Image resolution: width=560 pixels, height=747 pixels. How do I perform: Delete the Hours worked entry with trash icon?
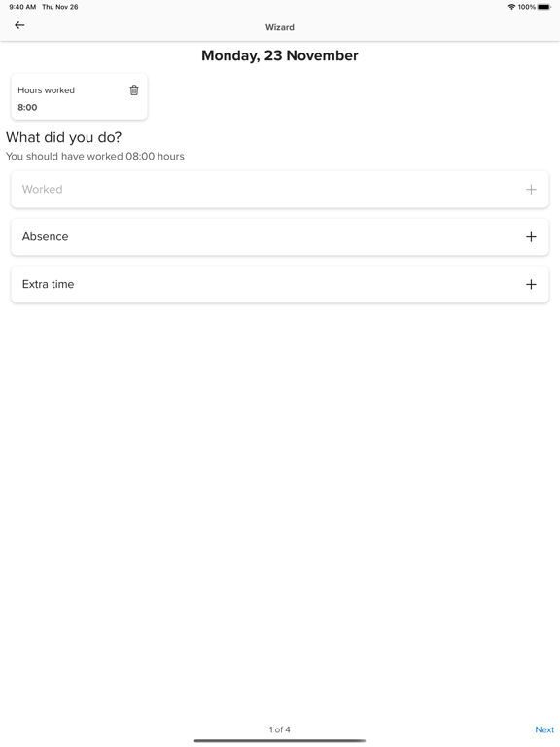tap(134, 90)
